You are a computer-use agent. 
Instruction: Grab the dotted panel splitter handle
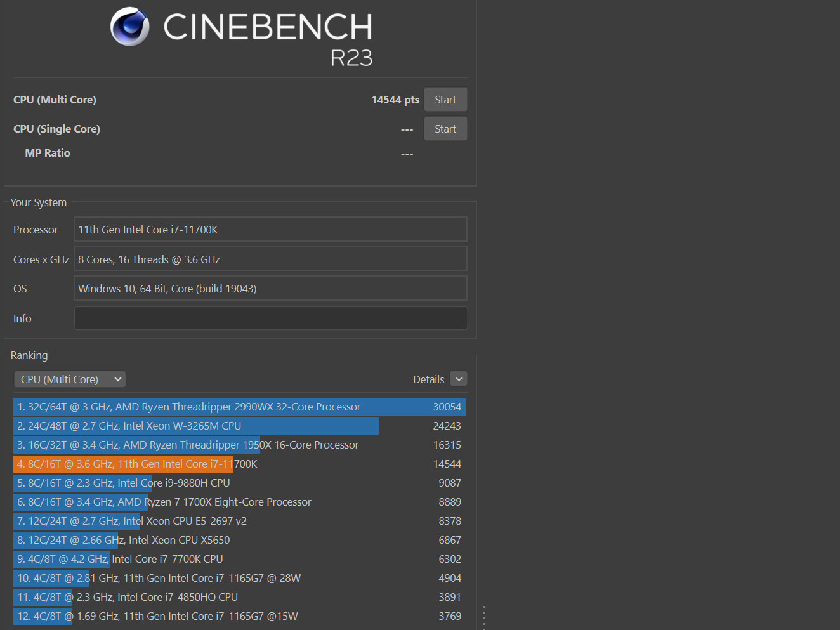coord(484,617)
